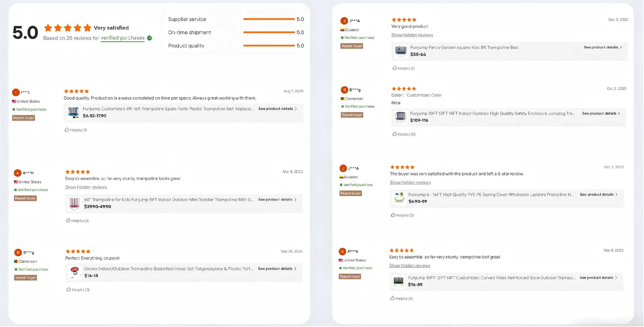644x327 pixels.
Task: Click the Spring Cover product thumbnail
Action: 399,198
